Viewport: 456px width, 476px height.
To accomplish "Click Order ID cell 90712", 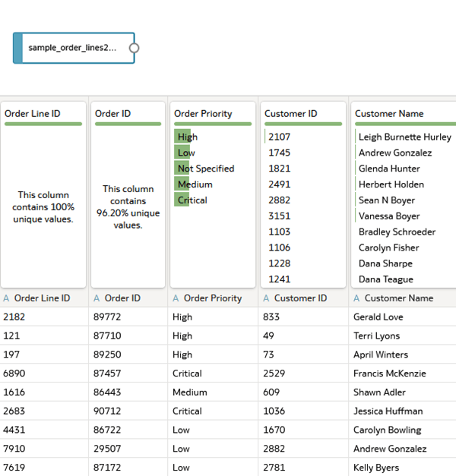I will click(128, 411).
